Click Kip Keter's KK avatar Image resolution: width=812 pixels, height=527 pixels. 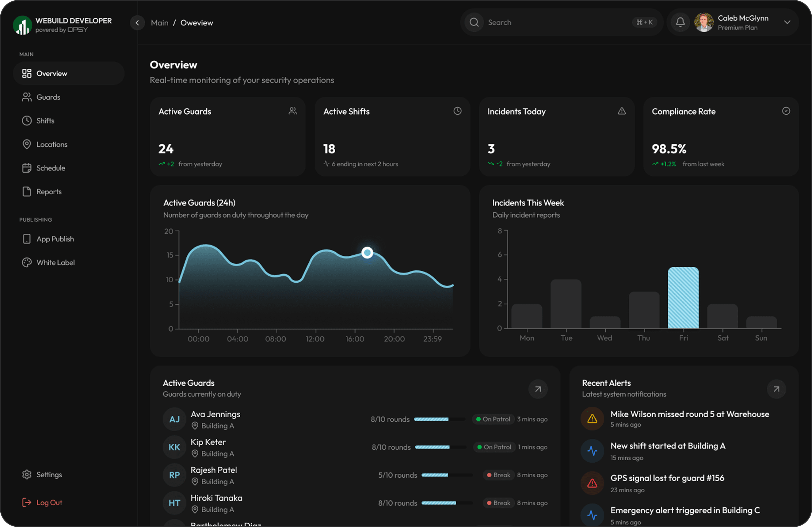pos(174,448)
